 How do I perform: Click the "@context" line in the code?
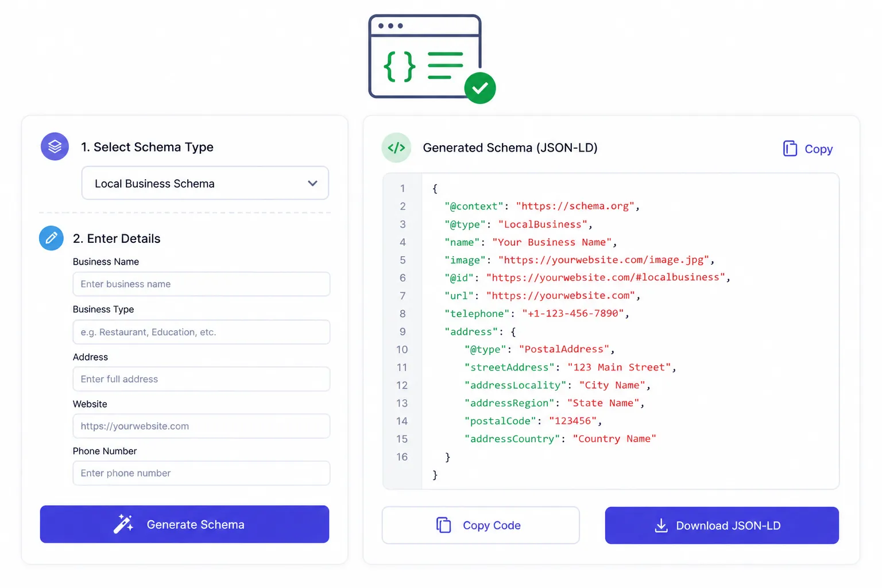point(542,206)
